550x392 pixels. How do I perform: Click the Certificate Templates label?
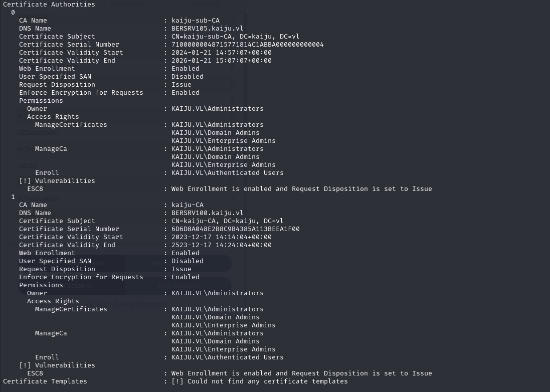pos(45,381)
